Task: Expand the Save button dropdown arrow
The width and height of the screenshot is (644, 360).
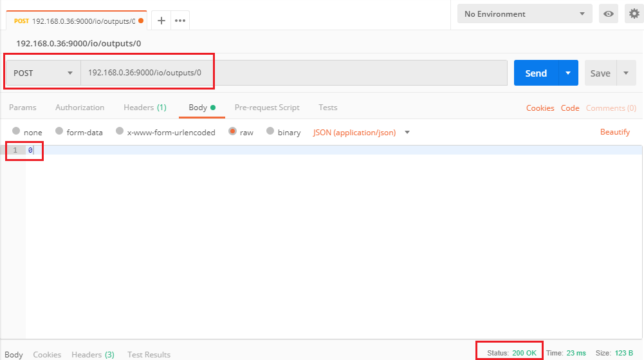Action: 626,73
